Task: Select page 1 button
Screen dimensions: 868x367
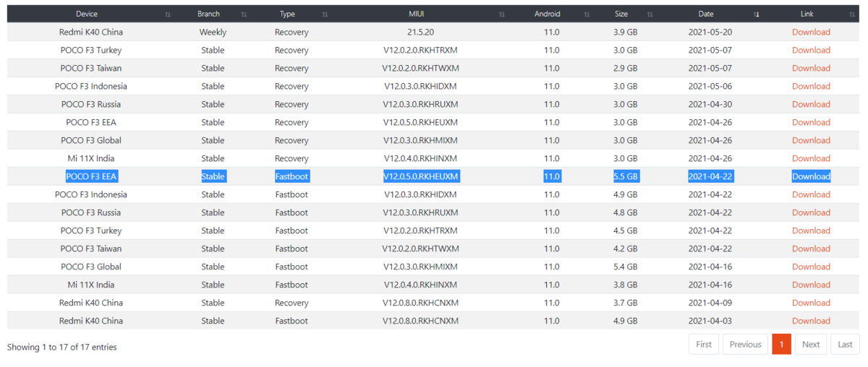Action: pos(781,344)
